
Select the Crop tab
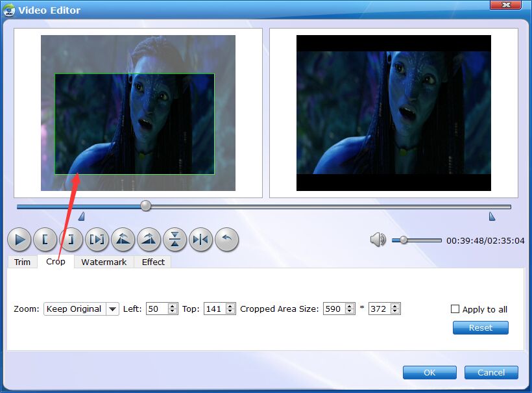(56, 261)
